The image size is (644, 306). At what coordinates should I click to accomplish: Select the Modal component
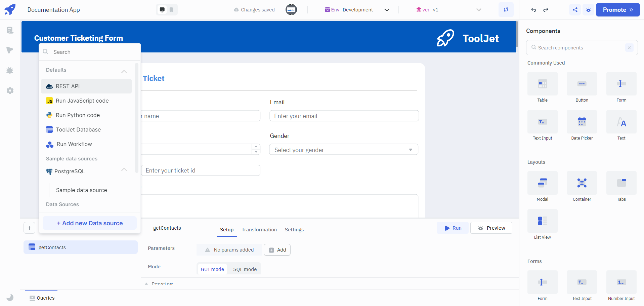pos(542,186)
